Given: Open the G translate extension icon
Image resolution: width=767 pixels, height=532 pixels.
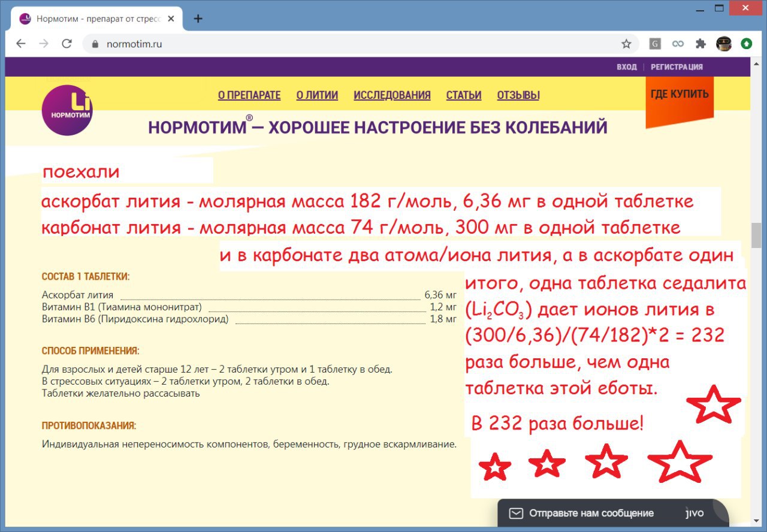Looking at the screenshot, I should pos(656,44).
